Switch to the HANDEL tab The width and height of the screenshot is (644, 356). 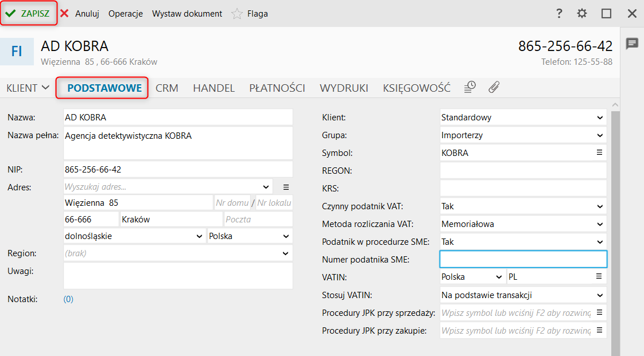click(214, 88)
